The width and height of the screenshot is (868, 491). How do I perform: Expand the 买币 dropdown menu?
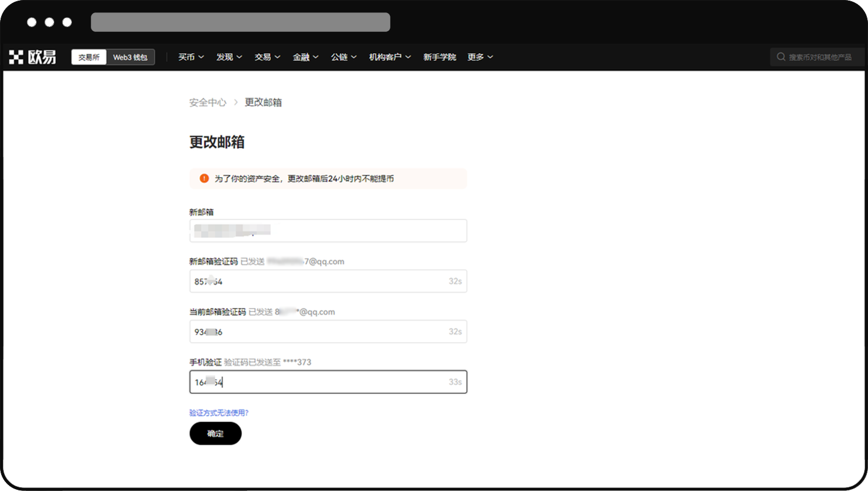(191, 57)
